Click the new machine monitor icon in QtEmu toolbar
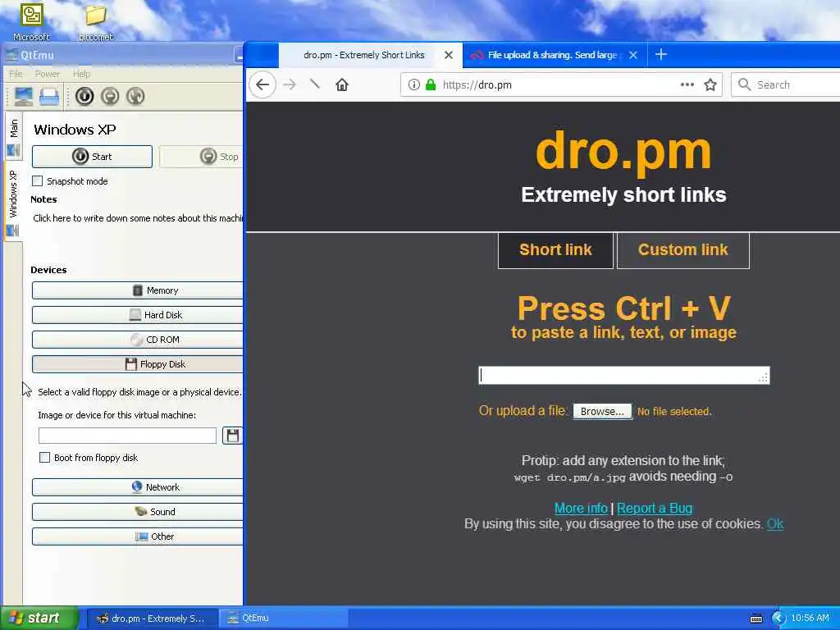 click(24, 97)
